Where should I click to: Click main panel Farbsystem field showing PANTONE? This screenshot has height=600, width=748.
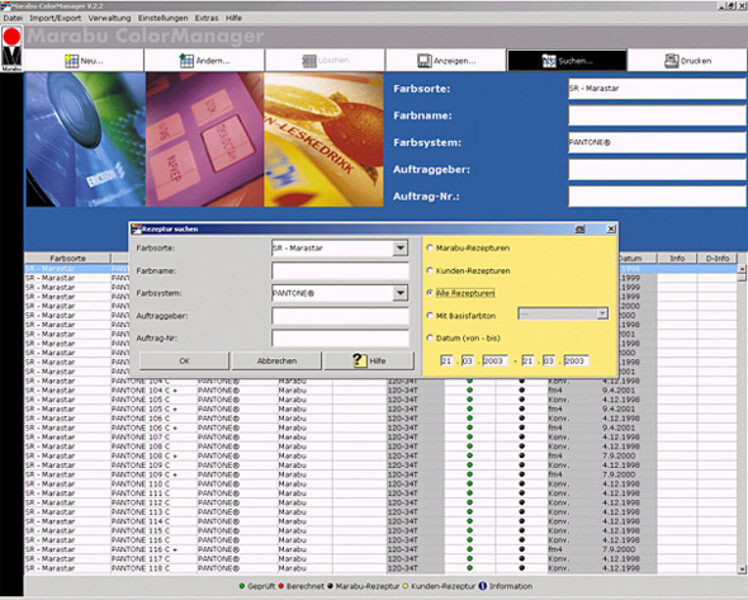pyautogui.click(x=657, y=142)
